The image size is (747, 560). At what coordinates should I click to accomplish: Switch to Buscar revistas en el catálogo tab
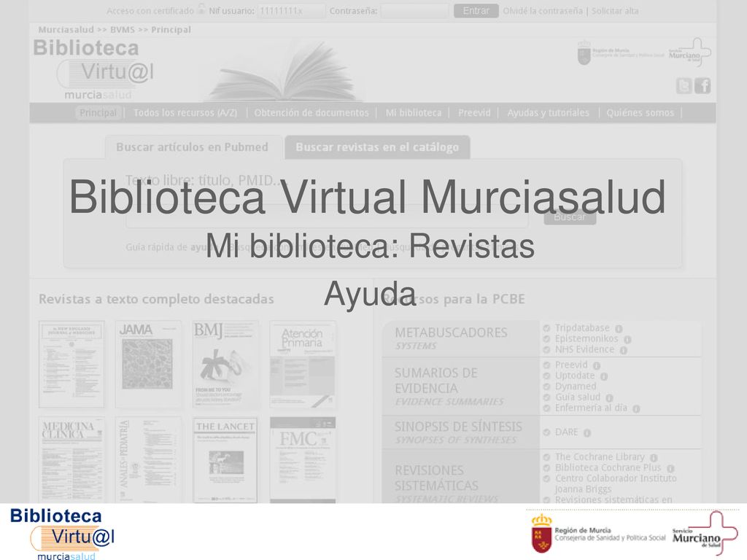tap(377, 147)
